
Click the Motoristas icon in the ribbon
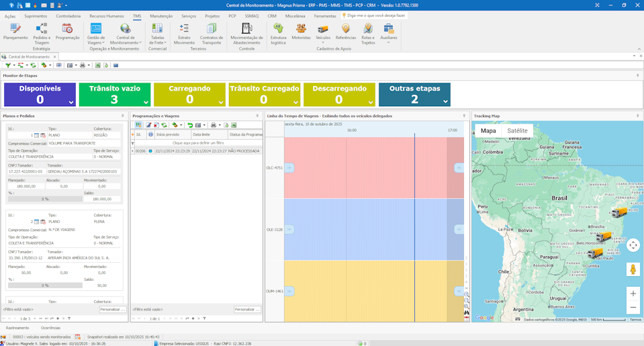(301, 30)
